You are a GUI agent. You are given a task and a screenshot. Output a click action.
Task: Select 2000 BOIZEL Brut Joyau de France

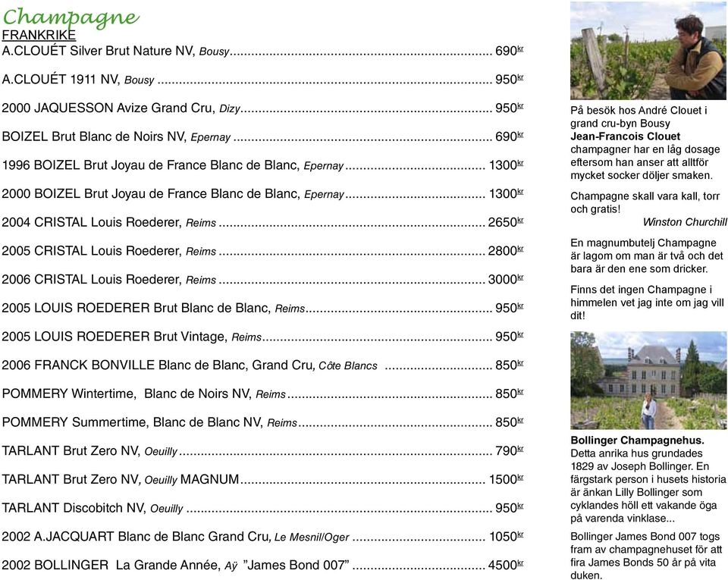[x=263, y=194]
